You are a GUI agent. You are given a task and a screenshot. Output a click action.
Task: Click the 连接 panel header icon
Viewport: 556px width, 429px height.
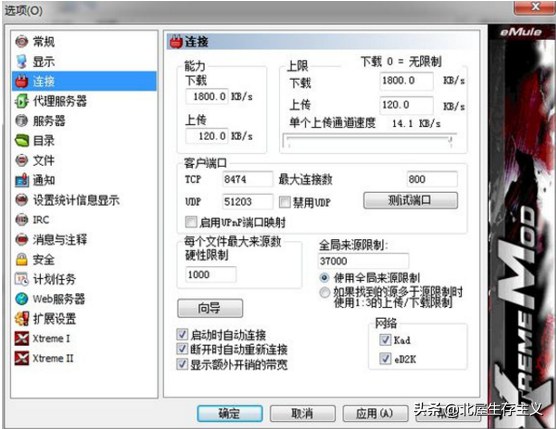[176, 42]
